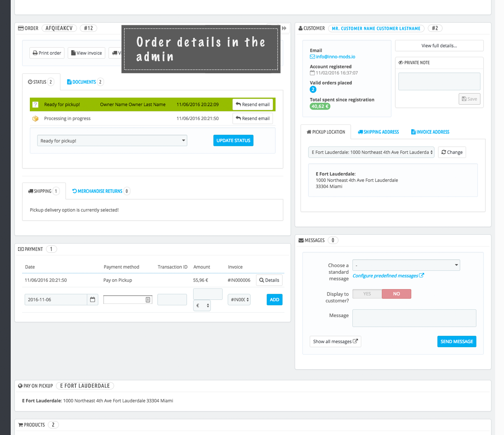The height and width of the screenshot is (435, 504).
Task: Click the payment amount input field
Action: pyautogui.click(x=208, y=294)
